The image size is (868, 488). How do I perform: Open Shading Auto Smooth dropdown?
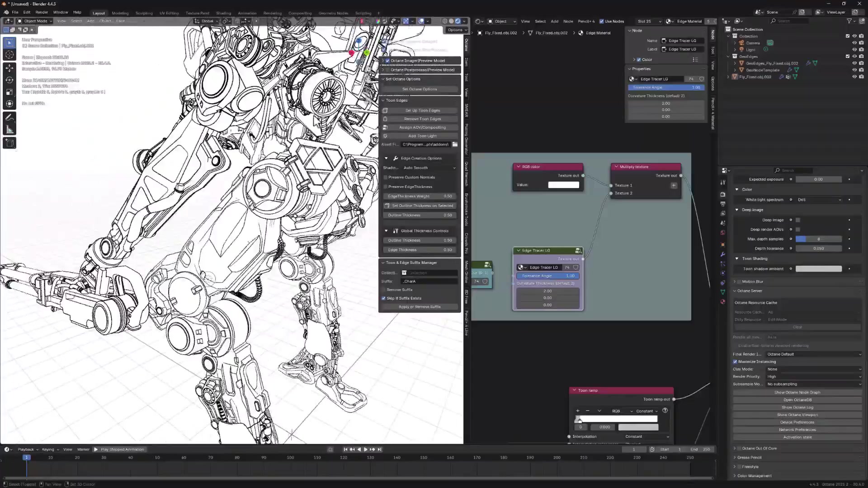tap(429, 168)
